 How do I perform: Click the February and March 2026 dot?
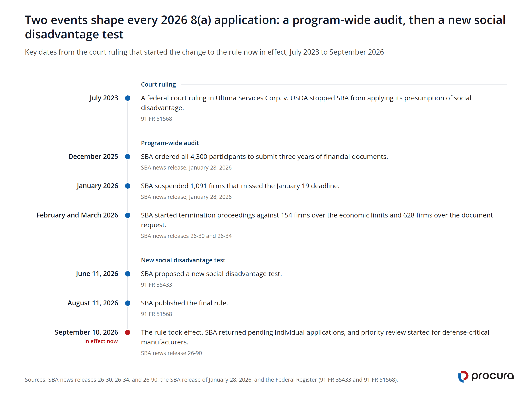click(x=128, y=215)
